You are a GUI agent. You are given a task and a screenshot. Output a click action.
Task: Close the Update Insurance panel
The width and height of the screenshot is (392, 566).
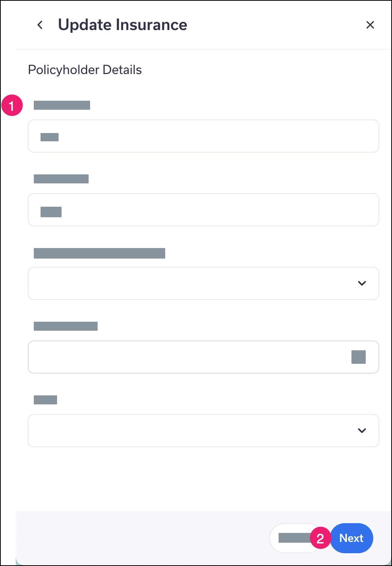point(370,25)
